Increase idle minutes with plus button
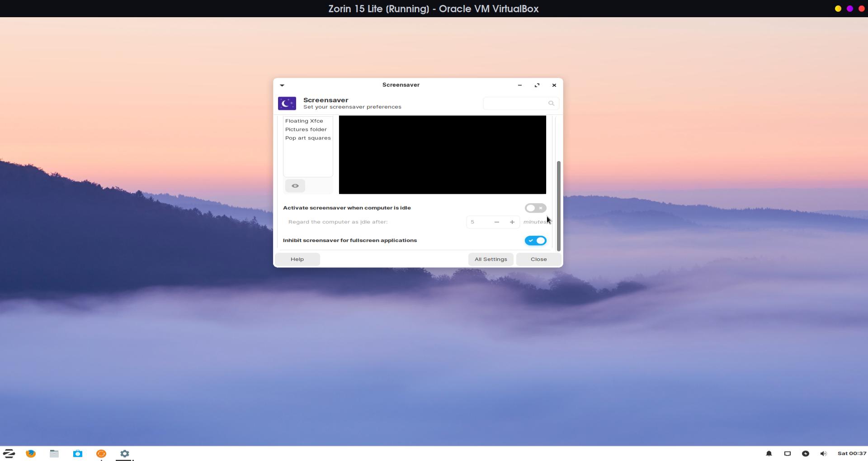The image size is (868, 461). pyautogui.click(x=512, y=222)
